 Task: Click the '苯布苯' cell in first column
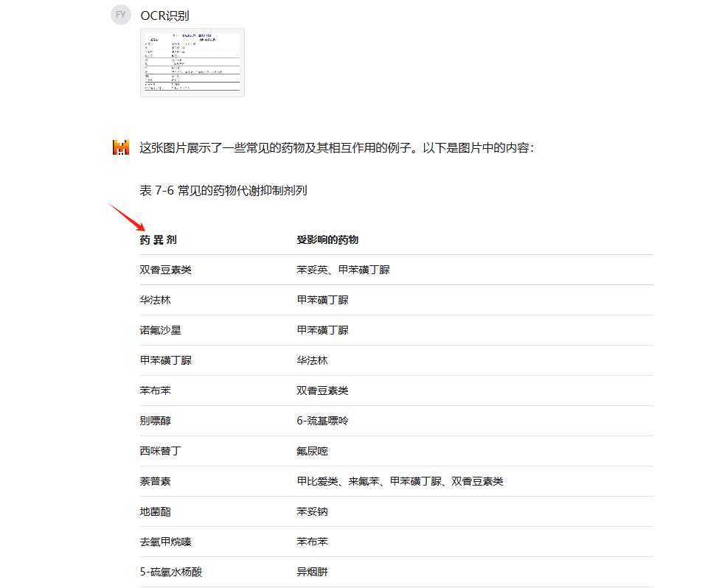155,391
